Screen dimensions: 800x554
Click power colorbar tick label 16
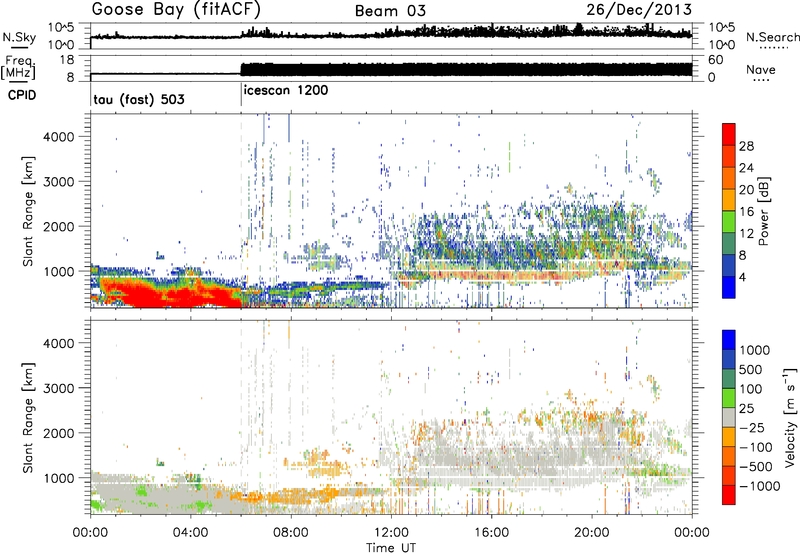746,212
